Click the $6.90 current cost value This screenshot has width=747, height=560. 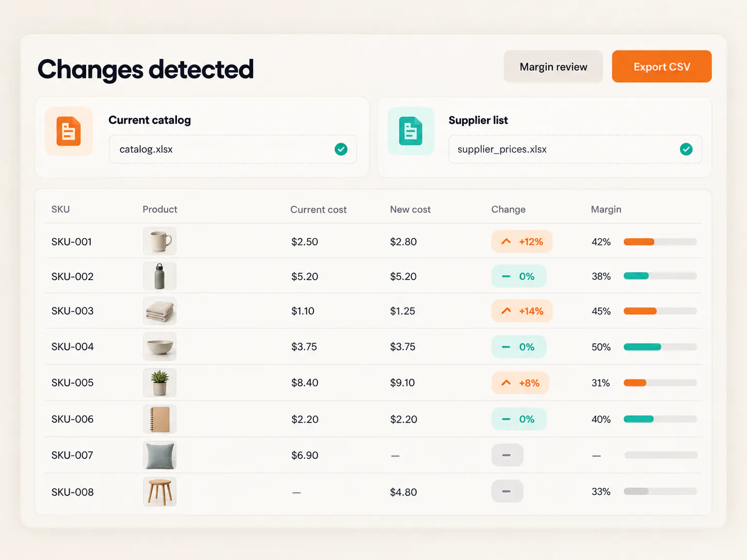pyautogui.click(x=304, y=455)
